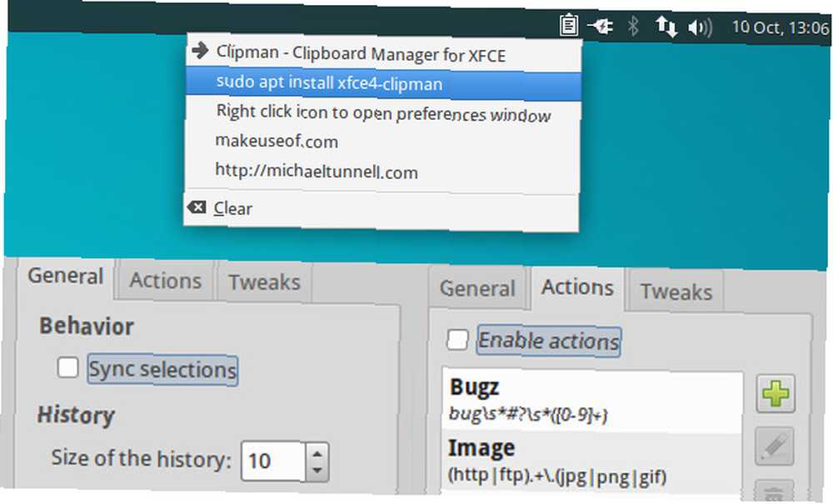Open the clock showing 10 Oct, 13:06
This screenshot has height=504, width=833.
[780, 27]
